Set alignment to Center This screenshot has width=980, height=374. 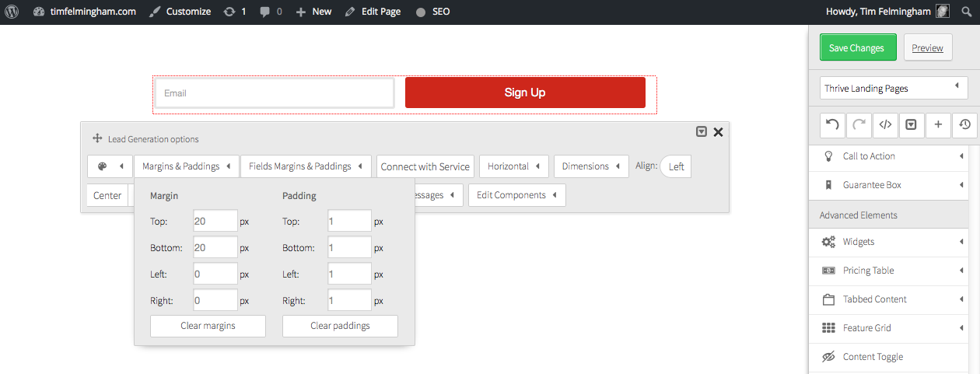coord(107,195)
